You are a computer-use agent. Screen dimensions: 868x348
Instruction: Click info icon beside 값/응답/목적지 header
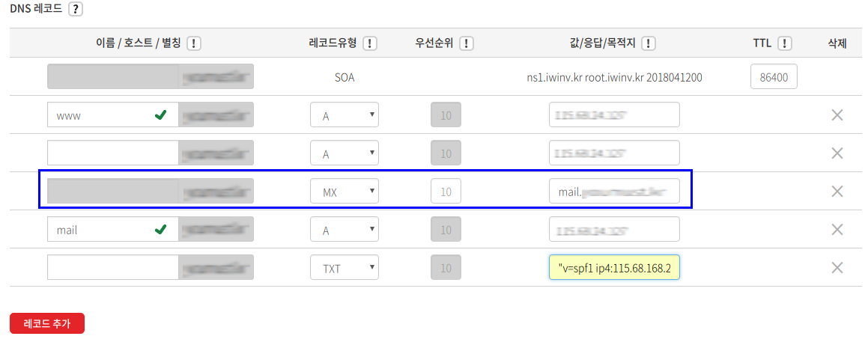coord(649,43)
